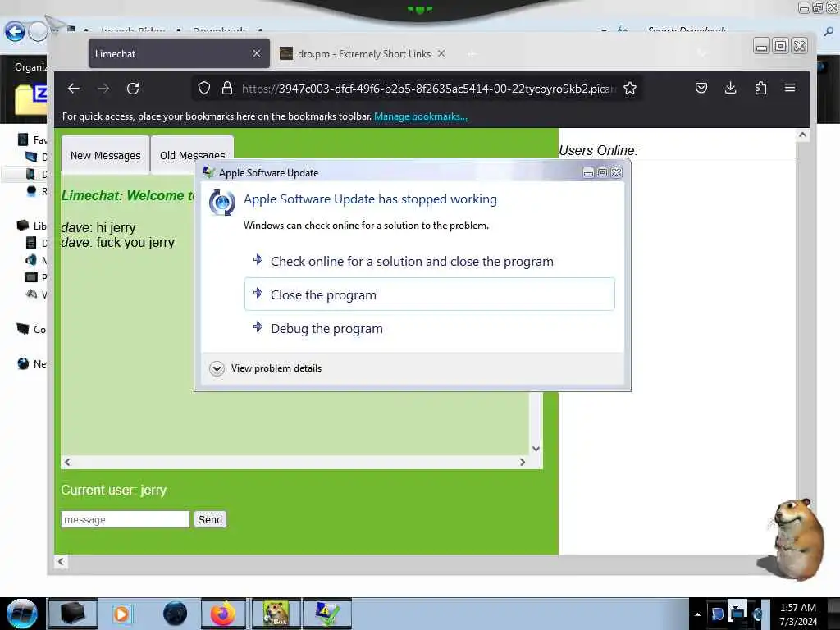Click the Current user: jerry label
This screenshot has width=840, height=630.
(x=113, y=491)
